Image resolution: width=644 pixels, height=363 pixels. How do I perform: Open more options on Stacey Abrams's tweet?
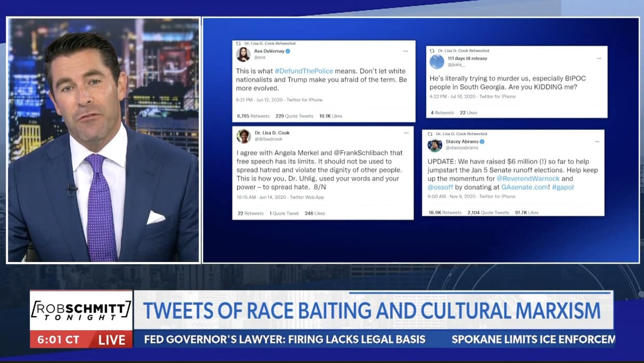point(597,141)
